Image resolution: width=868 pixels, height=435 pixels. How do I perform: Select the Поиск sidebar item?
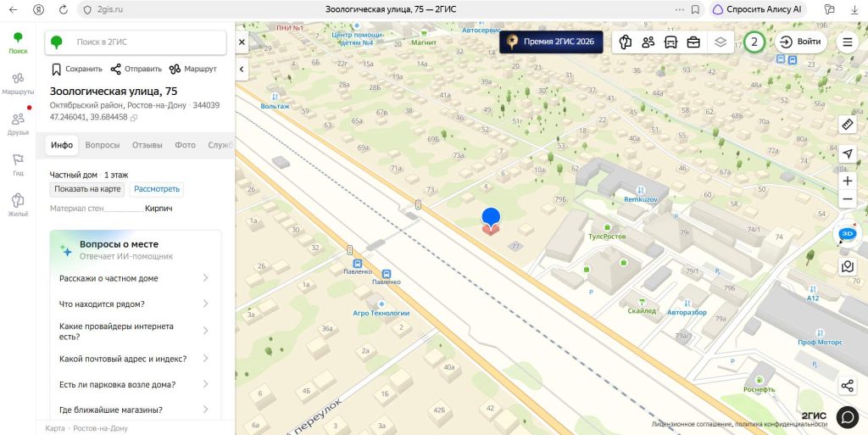(18, 43)
